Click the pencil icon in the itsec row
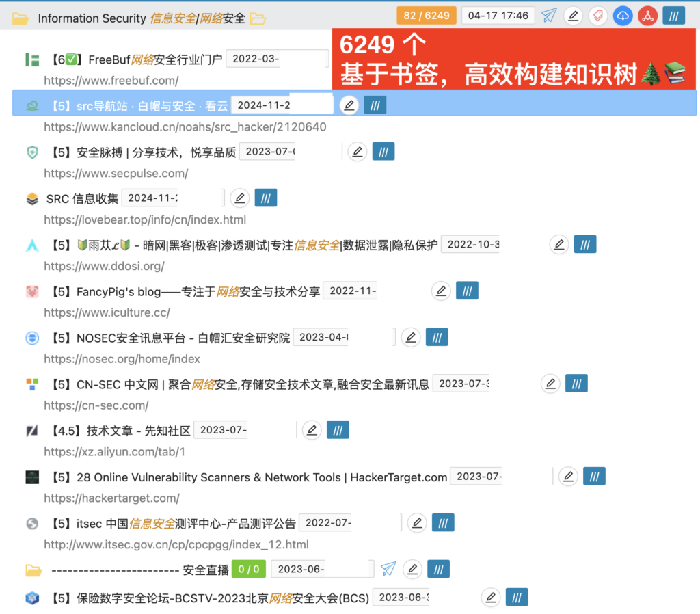This screenshot has height=614, width=700. click(x=417, y=523)
